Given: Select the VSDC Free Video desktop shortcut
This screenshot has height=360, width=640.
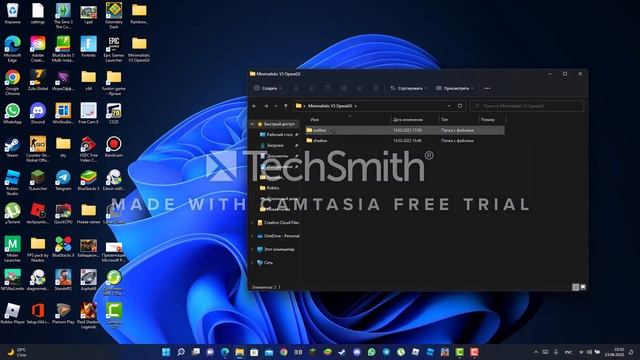Looking at the screenshot, I should pos(88,149).
